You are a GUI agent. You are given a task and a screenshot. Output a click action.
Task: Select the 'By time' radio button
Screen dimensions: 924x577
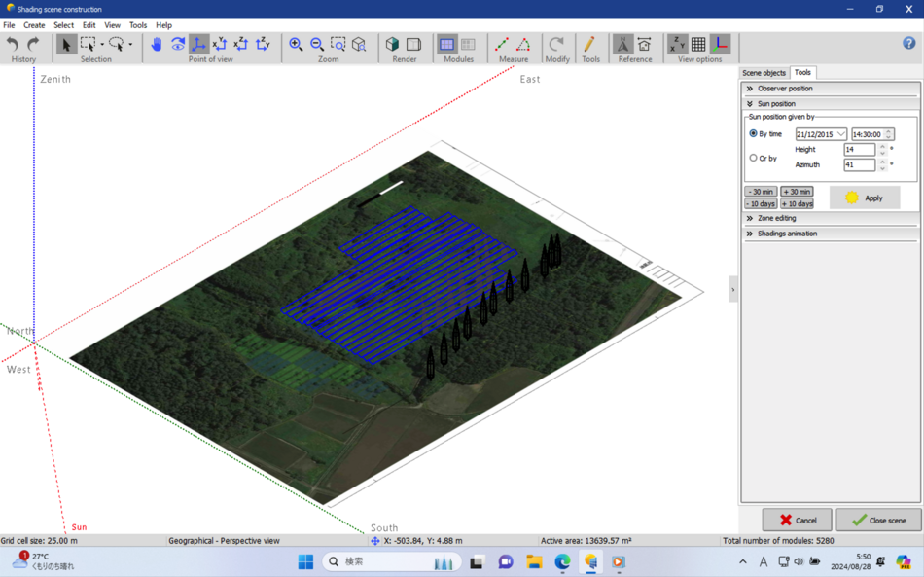coord(754,133)
